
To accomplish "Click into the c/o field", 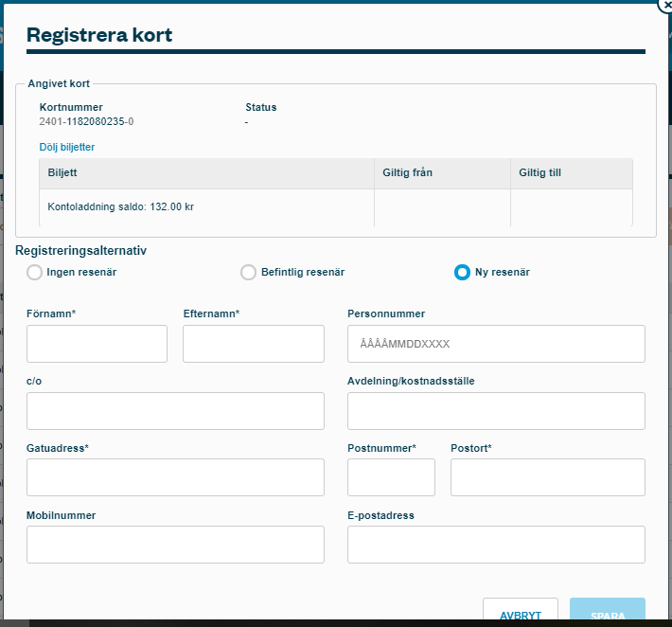I will pos(175,411).
